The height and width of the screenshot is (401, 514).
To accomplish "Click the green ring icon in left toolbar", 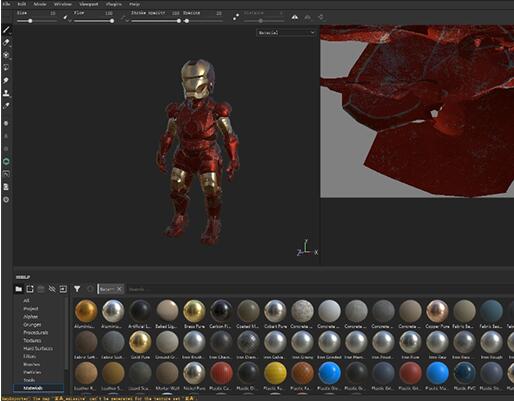I will [x=6, y=161].
